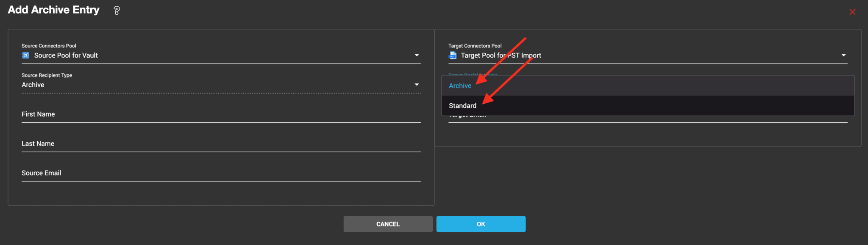The image size is (868, 245).
Task: Focus the First Name input field
Action: pos(221,114)
